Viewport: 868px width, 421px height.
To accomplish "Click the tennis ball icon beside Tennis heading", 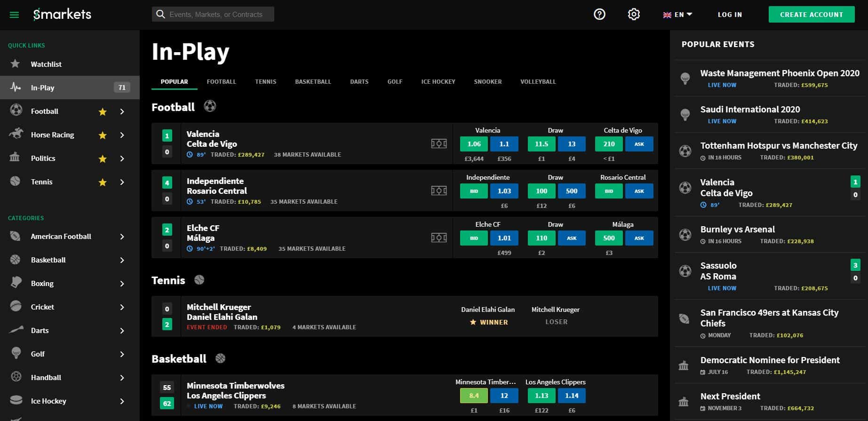I will [199, 280].
